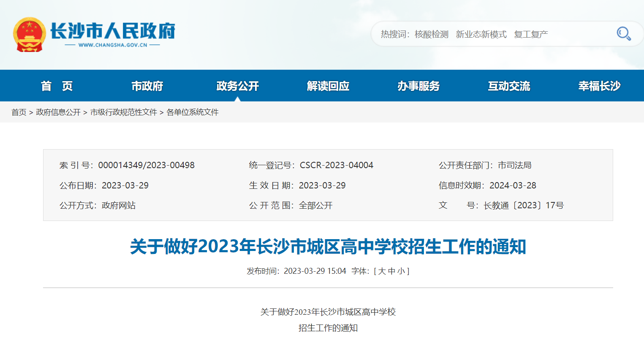Click the 政府网站 disclosure method value
This screenshot has width=644, height=338.
[x=119, y=205]
